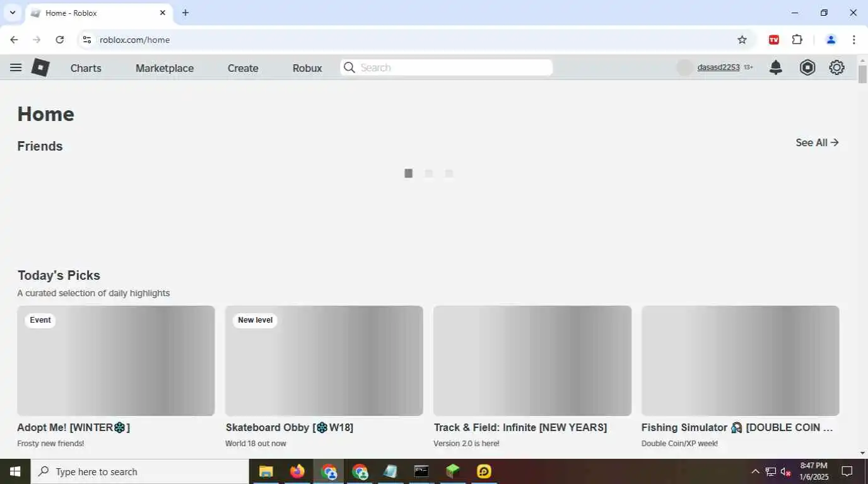Click the Adopt Me! thumbnail with Event badge
This screenshot has width=868, height=484.
tap(116, 360)
